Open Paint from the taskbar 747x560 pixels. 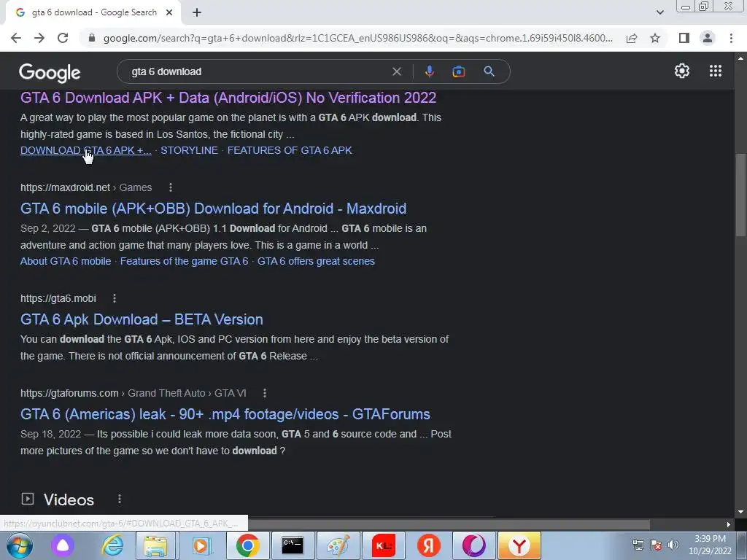pyautogui.click(x=338, y=545)
